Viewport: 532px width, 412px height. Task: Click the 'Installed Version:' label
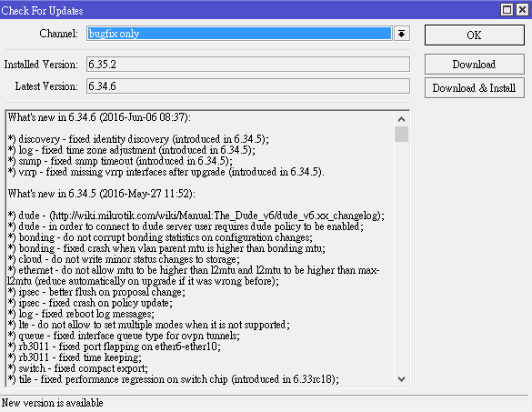point(41,65)
